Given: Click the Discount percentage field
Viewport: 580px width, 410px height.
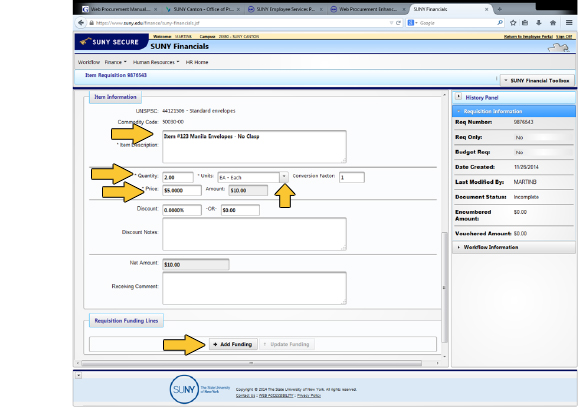Looking at the screenshot, I should click(182, 210).
